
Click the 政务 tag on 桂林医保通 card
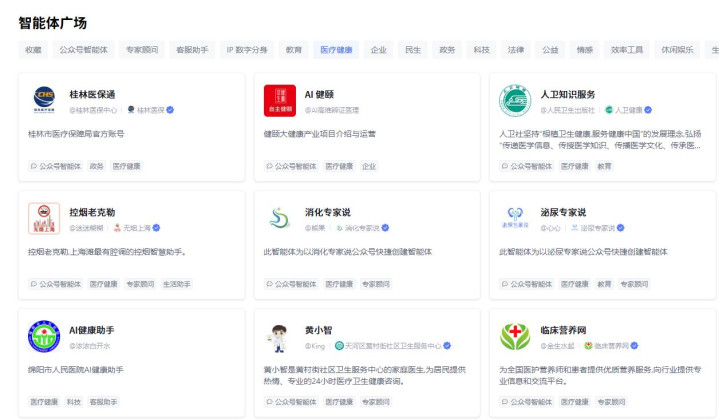point(96,166)
